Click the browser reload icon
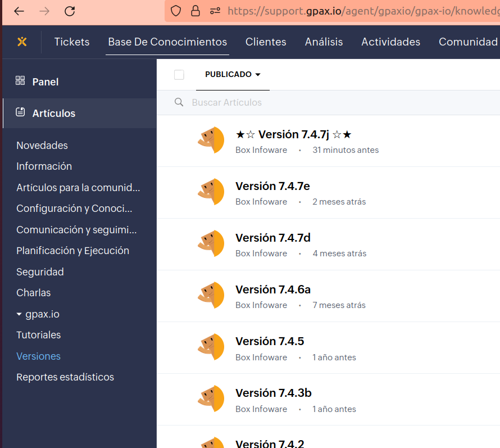 [x=70, y=11]
